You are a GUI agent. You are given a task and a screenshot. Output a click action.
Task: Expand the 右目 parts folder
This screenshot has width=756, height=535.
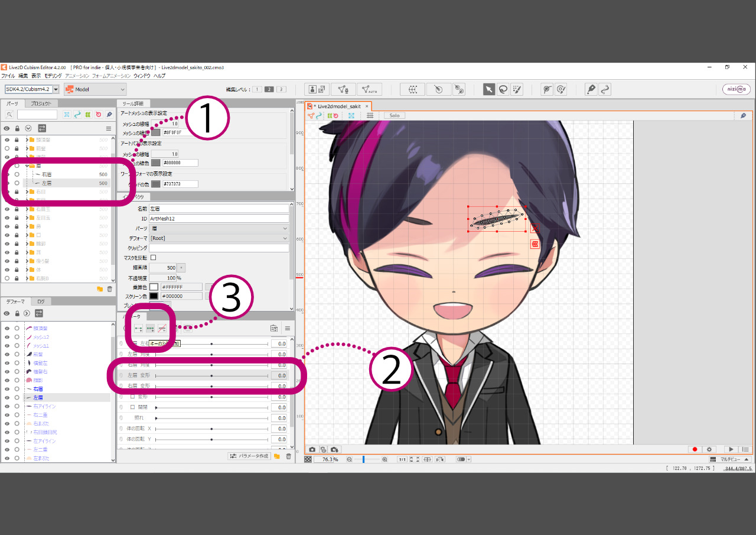28,192
